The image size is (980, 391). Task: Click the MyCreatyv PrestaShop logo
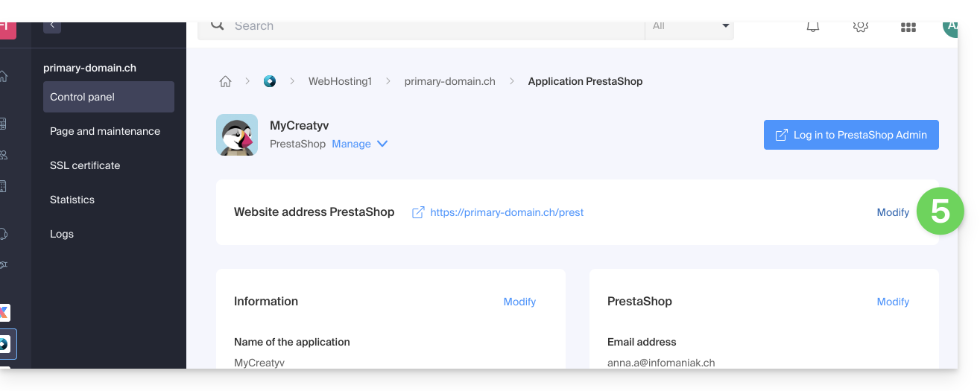click(237, 135)
